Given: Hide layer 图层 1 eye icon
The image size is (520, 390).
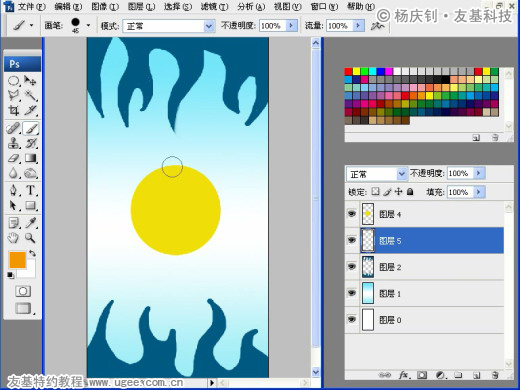Looking at the screenshot, I should tap(352, 293).
